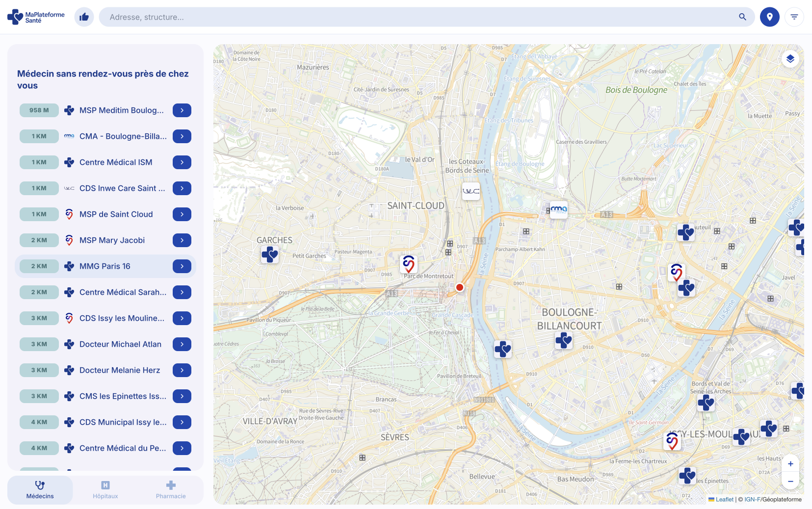Click the MaPlateforme Santé logo

click(36, 17)
